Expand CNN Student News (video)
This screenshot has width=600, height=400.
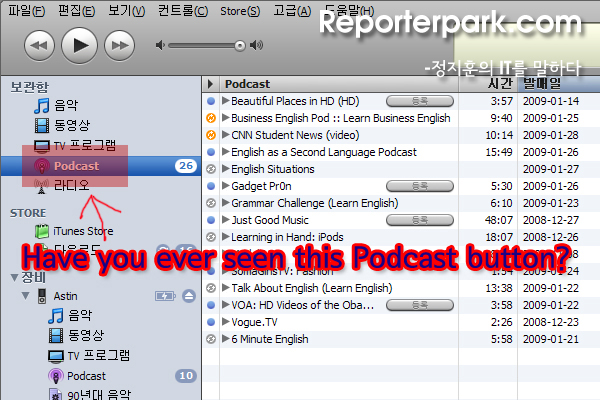[226, 135]
